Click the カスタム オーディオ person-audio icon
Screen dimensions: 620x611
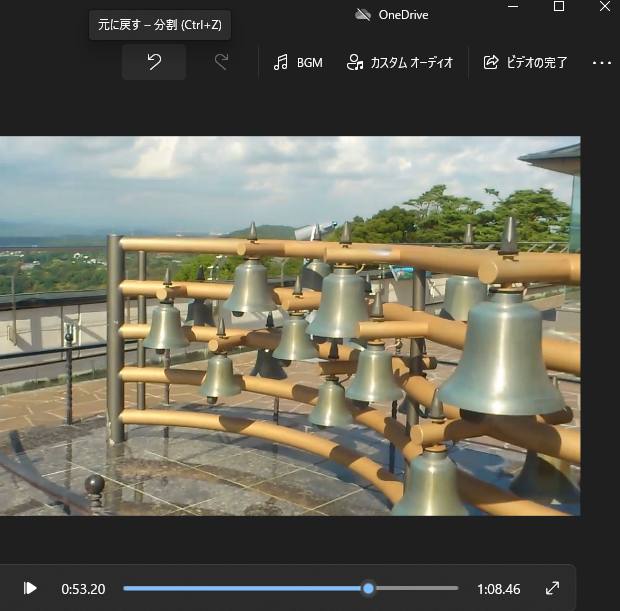354,62
